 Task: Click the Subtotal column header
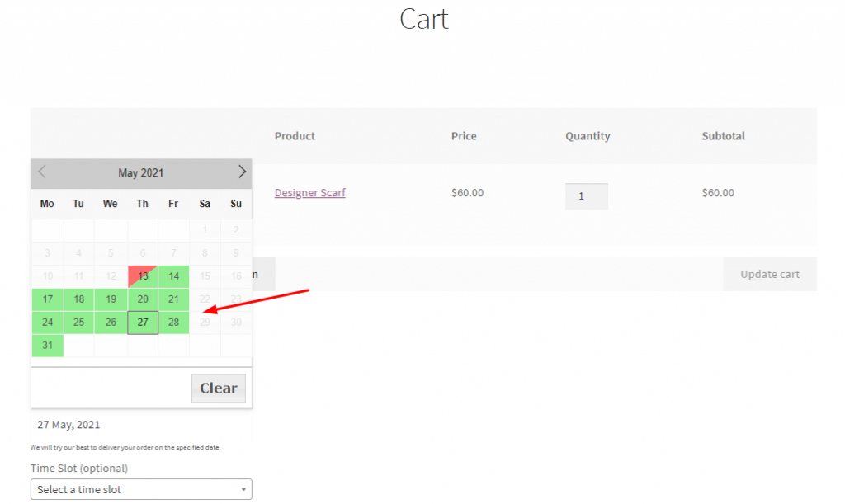click(x=723, y=135)
